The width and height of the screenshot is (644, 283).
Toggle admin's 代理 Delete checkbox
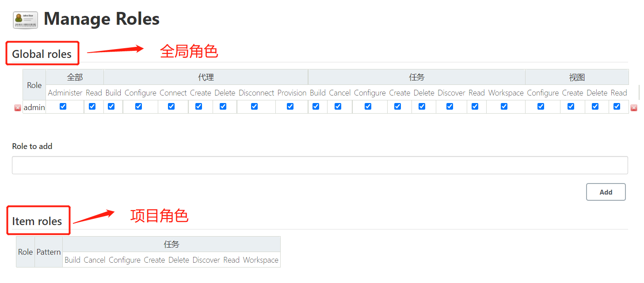(223, 106)
